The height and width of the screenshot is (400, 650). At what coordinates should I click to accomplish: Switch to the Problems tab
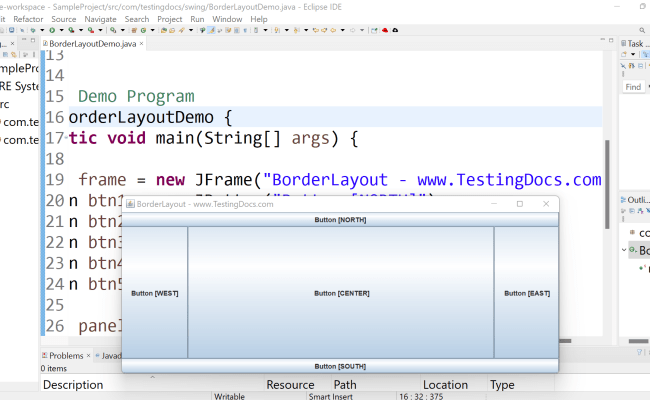tap(66, 356)
